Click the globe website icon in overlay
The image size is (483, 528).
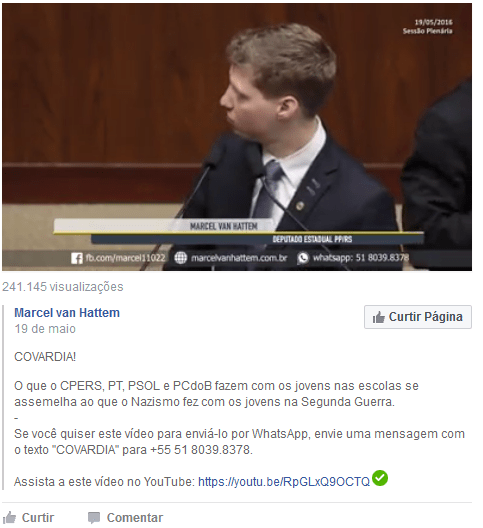point(181,258)
